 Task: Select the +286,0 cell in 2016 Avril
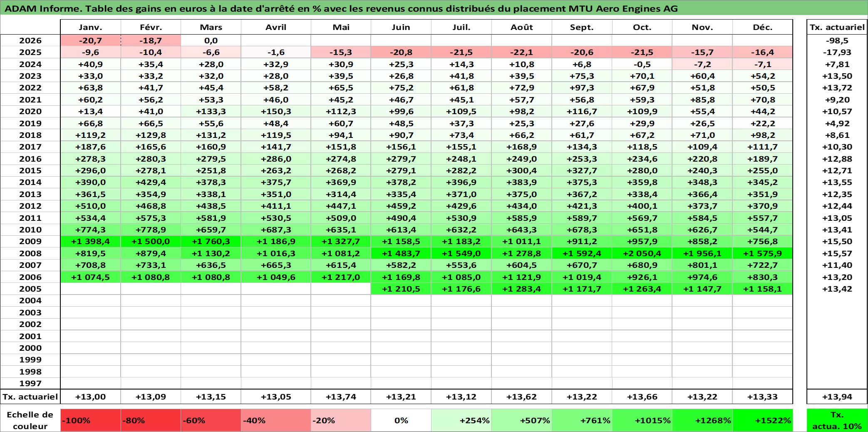click(276, 159)
